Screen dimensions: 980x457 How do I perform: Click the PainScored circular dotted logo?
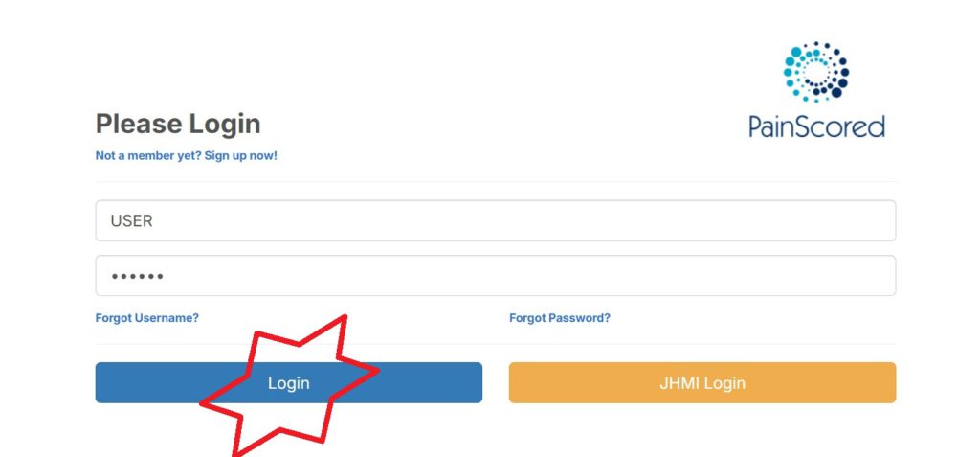coord(815,72)
